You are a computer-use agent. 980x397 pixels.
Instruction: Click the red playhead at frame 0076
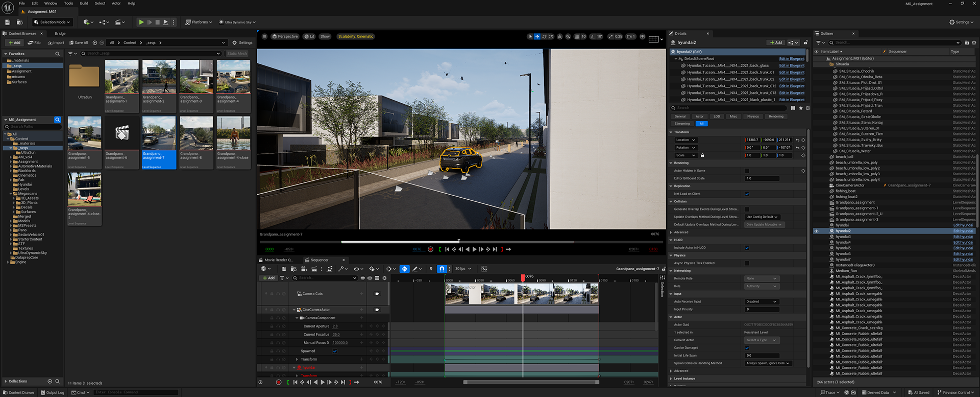[523, 277]
